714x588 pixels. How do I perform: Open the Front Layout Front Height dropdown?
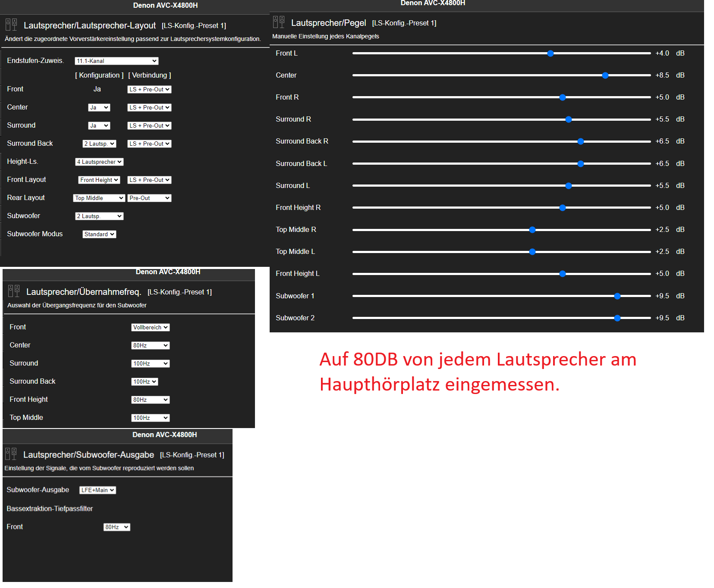click(99, 180)
